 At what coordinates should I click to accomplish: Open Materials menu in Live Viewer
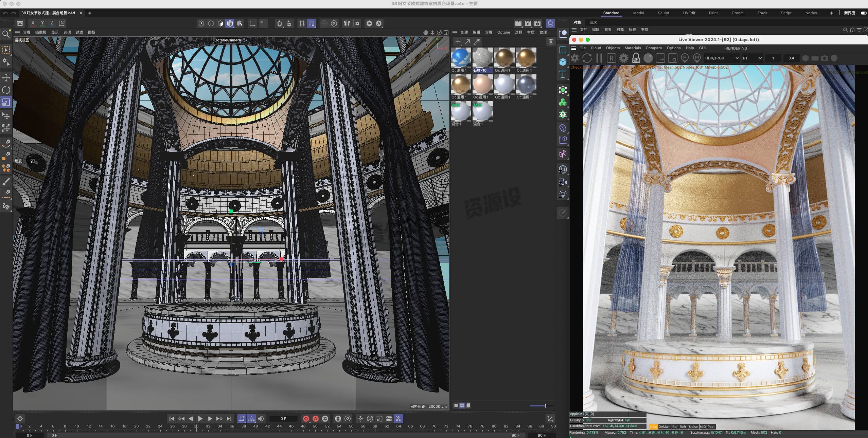pyautogui.click(x=633, y=48)
